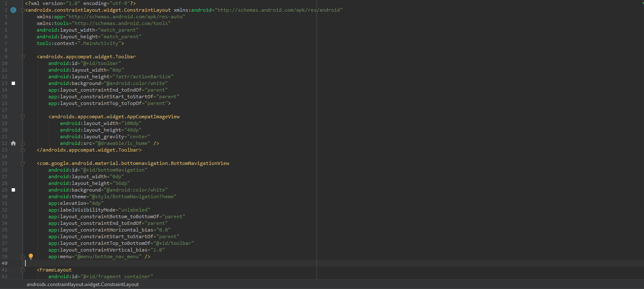Image resolution: width=644 pixels, height=289 pixels.
Task: Collapse the BottomNavigationView tag fold
Action: coord(23,163)
